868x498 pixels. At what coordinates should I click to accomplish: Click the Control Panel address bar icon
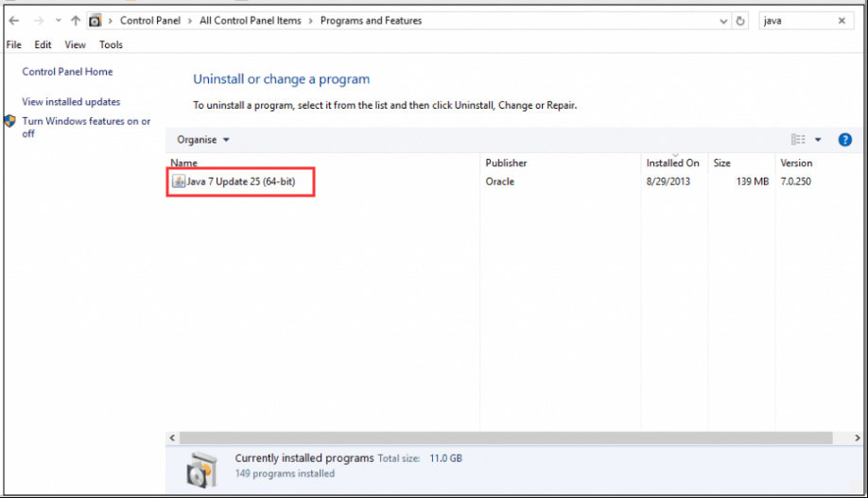pos(95,21)
